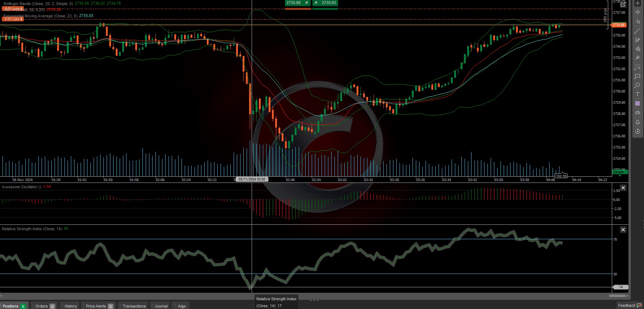Viewport: 644px width, 309px height.
Task: Click the scrollbar left arrow
Action: coord(1,296)
